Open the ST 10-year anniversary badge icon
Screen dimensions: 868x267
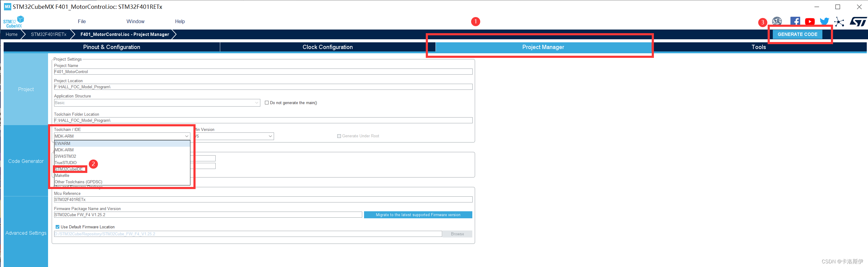pyautogui.click(x=777, y=22)
